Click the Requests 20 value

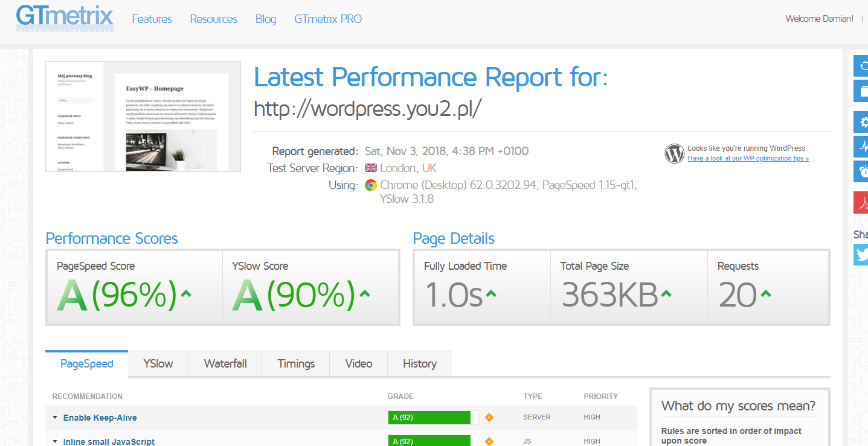pos(738,295)
